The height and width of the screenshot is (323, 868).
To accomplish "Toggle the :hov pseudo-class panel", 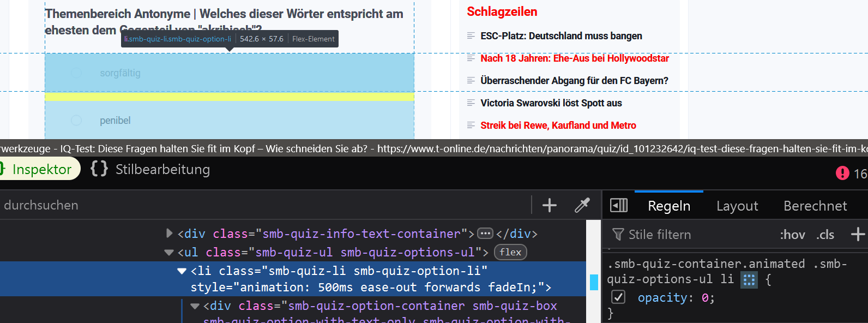I will coord(792,235).
